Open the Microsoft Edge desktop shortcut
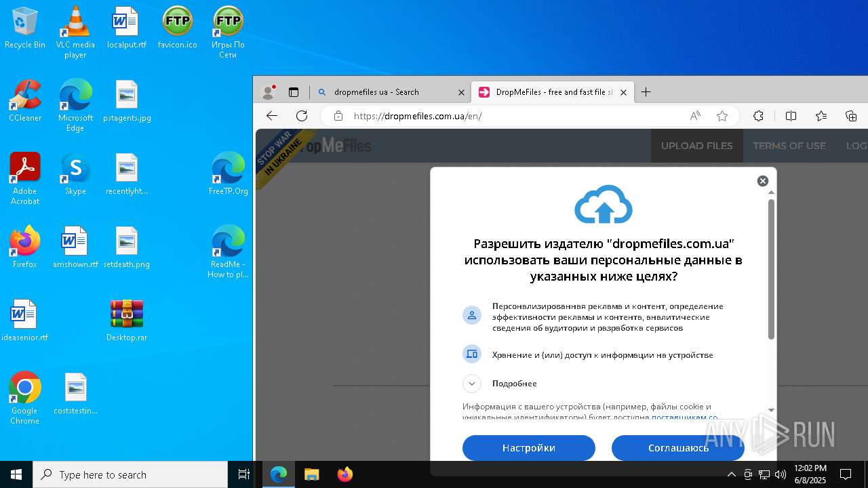This screenshot has height=488, width=868. click(x=75, y=106)
